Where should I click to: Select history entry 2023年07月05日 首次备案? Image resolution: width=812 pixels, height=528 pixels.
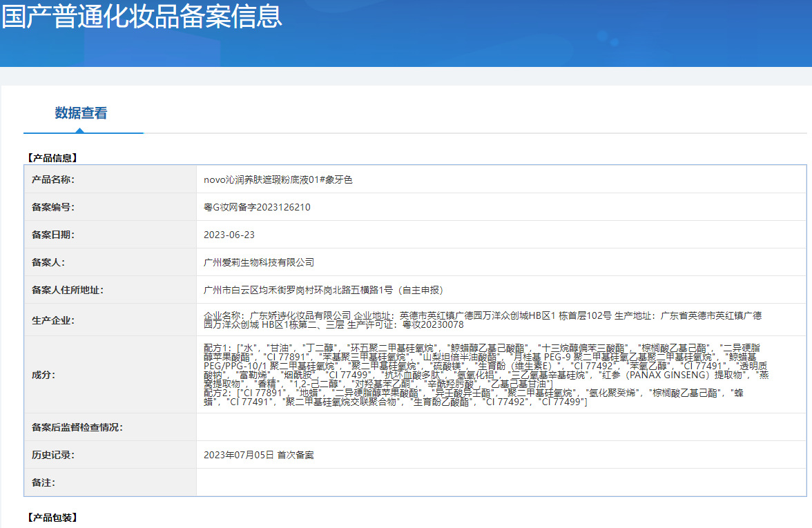pos(259,455)
